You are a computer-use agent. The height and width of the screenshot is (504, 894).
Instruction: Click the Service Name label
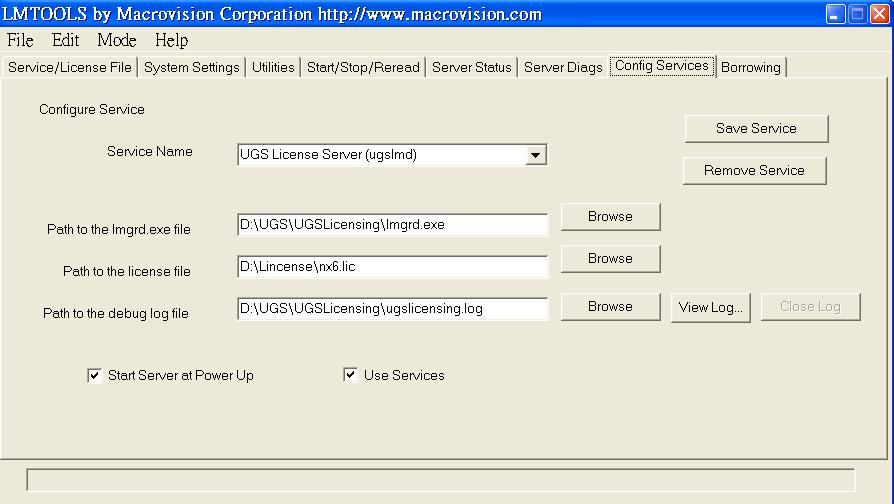[x=150, y=152]
